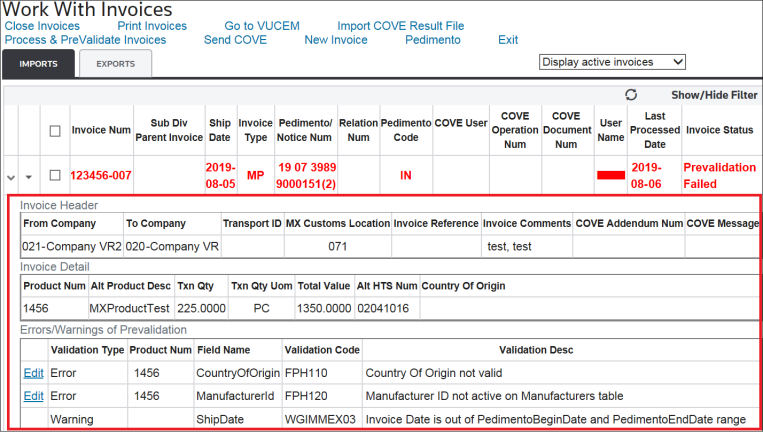This screenshot has height=432, width=763.
Task: Click the invoice comments 'test, test'
Action: 509,247
